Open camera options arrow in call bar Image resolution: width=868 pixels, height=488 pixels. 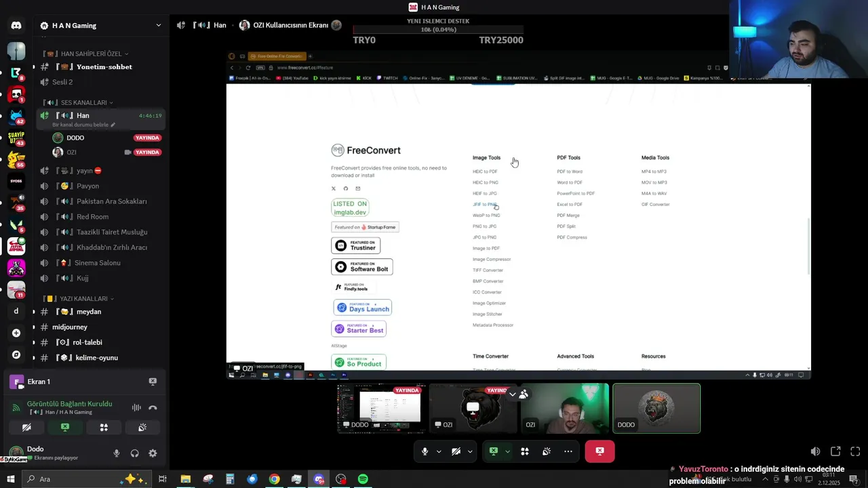click(x=470, y=451)
